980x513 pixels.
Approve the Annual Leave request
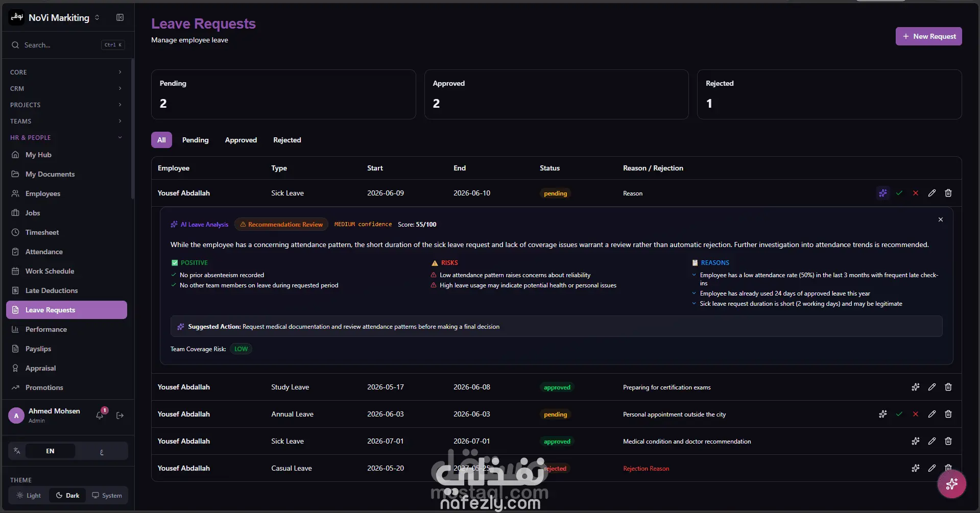[x=899, y=414]
